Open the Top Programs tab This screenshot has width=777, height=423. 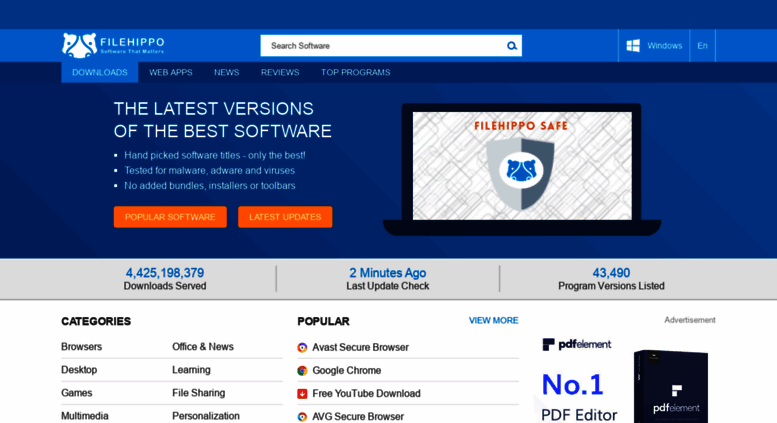click(x=355, y=72)
